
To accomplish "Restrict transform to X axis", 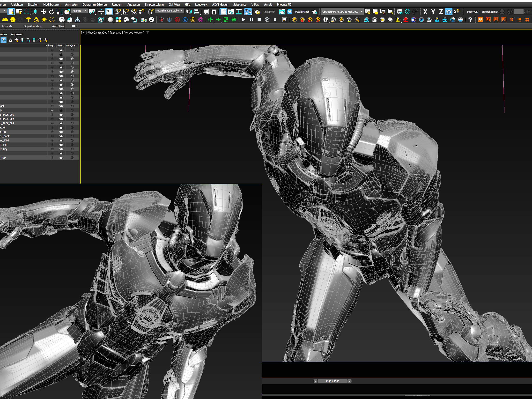I will coord(425,12).
